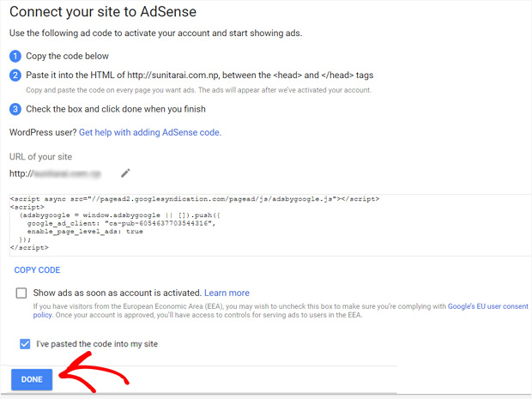Open the 'Learn more' link

(x=227, y=293)
